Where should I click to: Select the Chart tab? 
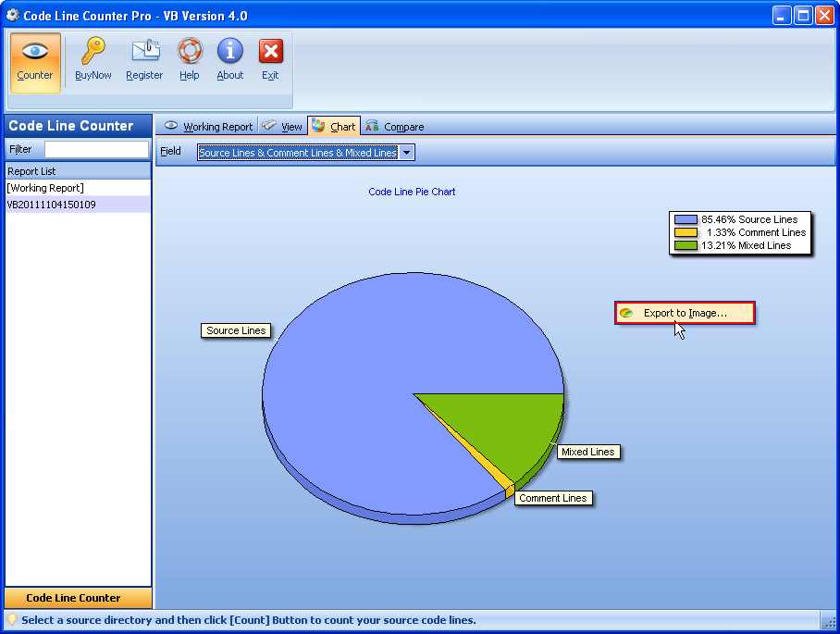click(x=334, y=127)
